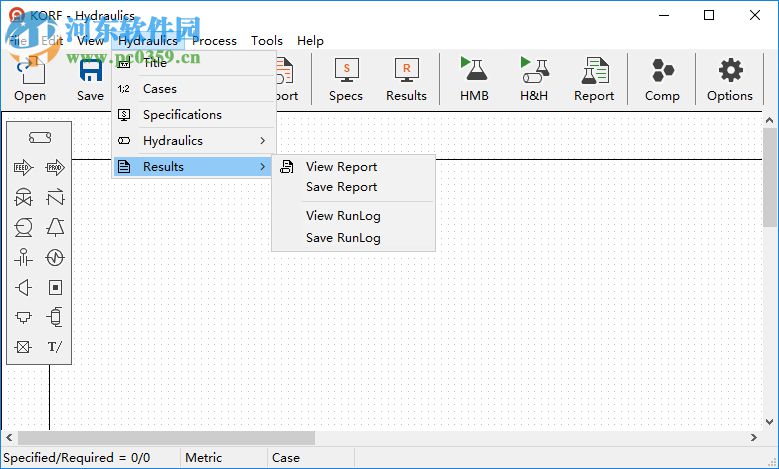Click the vertical scrollbar down arrow
Screen dimensions: 779x469
point(769,422)
